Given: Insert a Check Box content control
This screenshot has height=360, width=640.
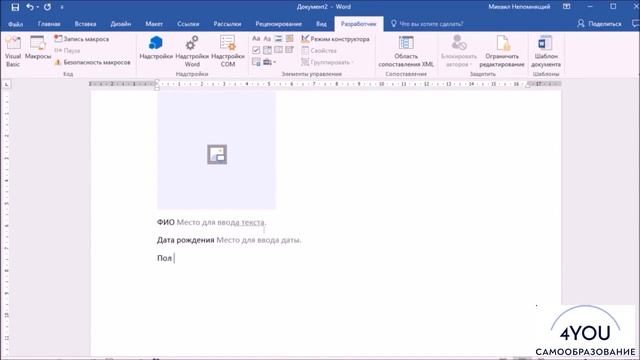Looking at the screenshot, I should point(256,50).
